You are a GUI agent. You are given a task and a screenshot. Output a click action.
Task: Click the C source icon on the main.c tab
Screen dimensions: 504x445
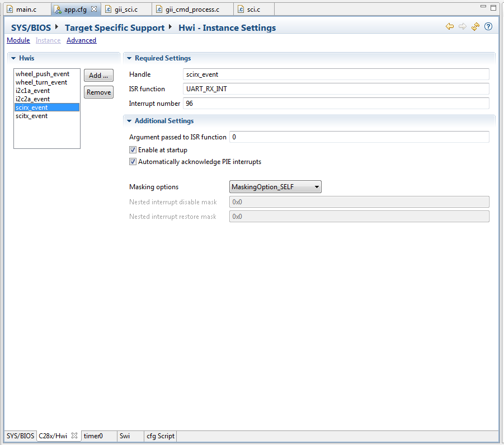[9, 9]
